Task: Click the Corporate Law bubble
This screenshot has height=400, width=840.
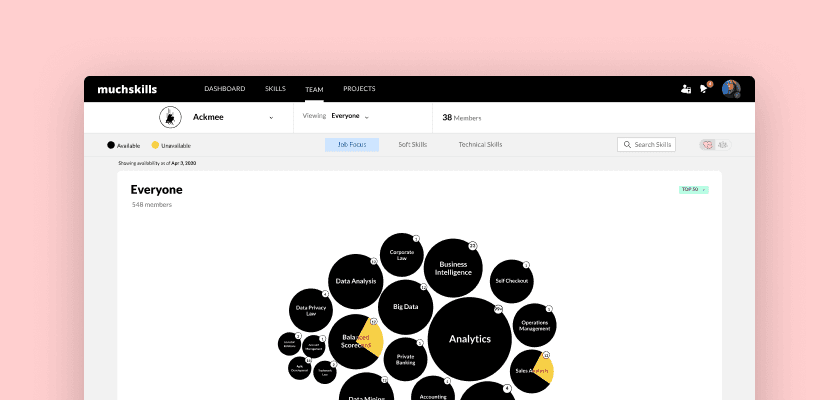Action: [402, 255]
